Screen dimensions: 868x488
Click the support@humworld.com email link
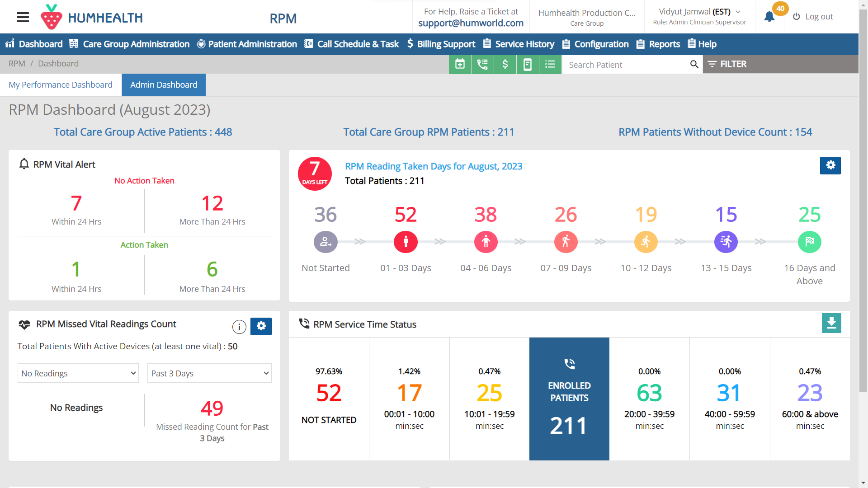pyautogui.click(x=471, y=23)
